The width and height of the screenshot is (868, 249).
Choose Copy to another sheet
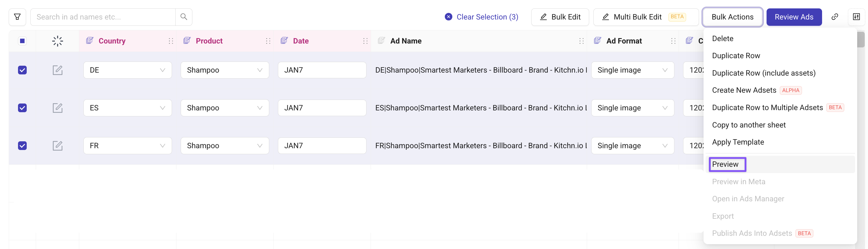point(780,125)
